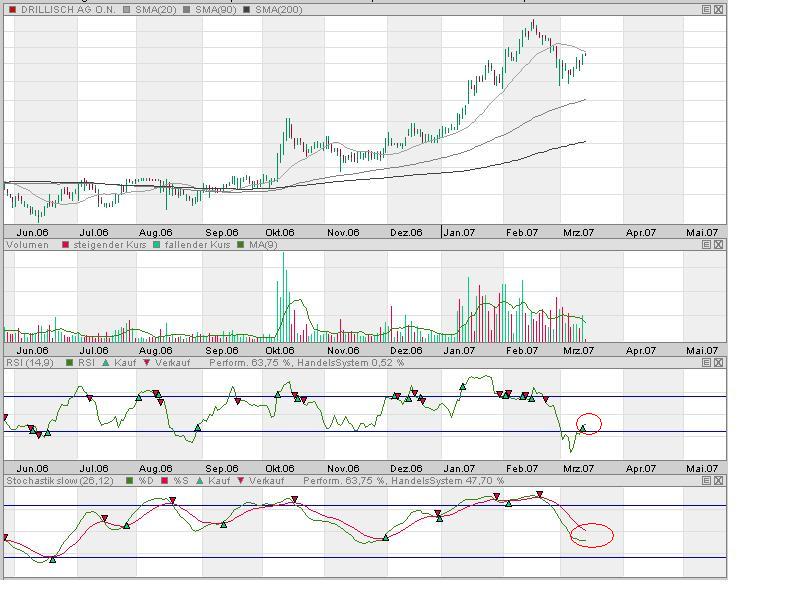800x600 pixels.
Task: Click the %S legend color swatch
Action: tap(165, 481)
